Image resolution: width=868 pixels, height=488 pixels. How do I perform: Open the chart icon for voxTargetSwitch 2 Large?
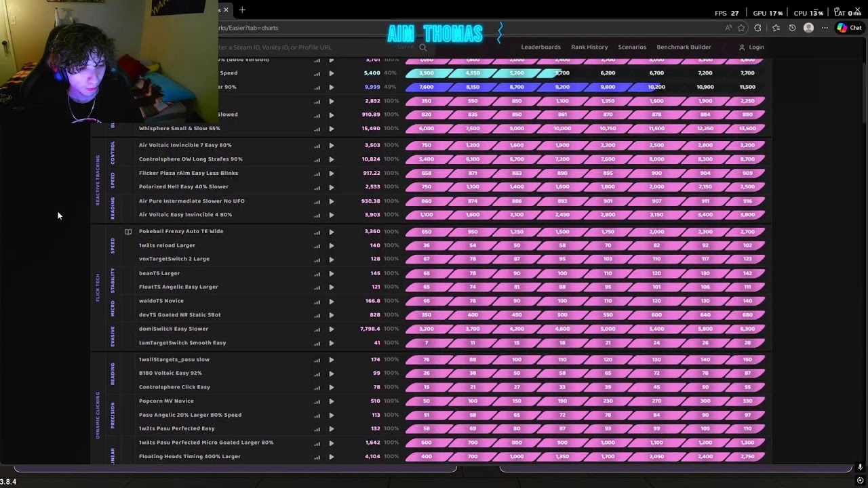click(317, 259)
